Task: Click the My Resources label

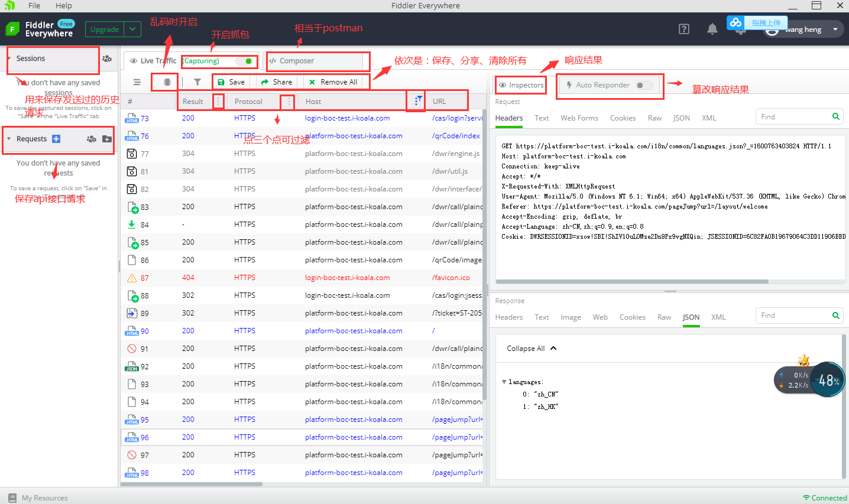Action: coord(45,498)
